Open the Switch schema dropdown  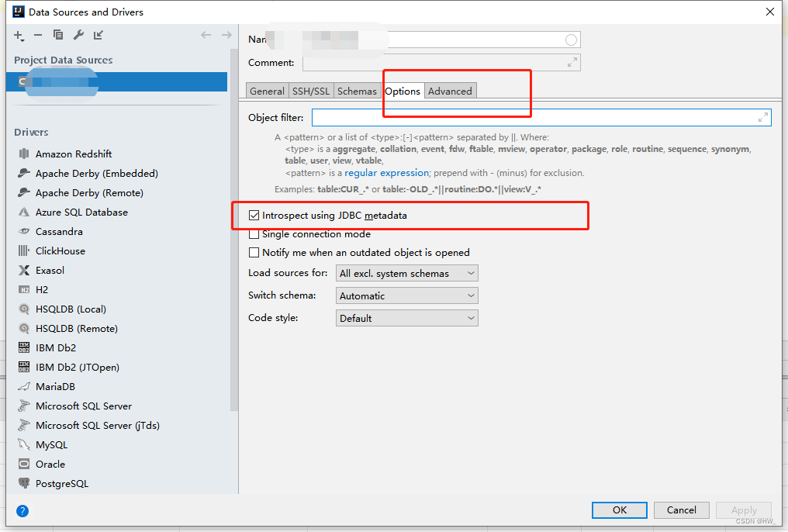click(407, 296)
